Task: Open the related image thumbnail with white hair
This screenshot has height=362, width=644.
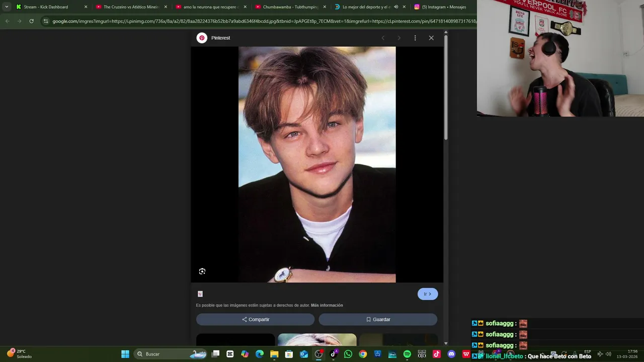Action: pyautogui.click(x=317, y=340)
